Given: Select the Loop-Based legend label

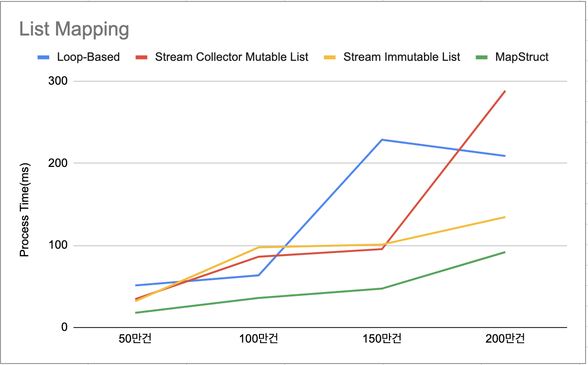Looking at the screenshot, I should 88,57.
